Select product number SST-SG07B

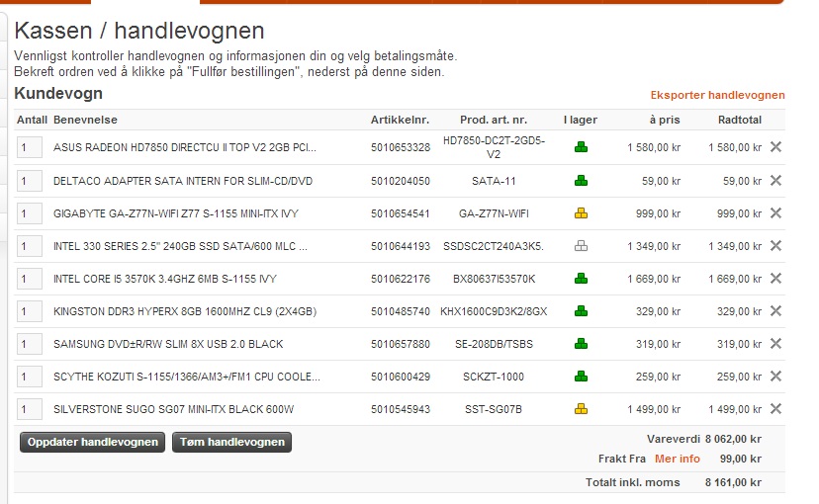[494, 409]
